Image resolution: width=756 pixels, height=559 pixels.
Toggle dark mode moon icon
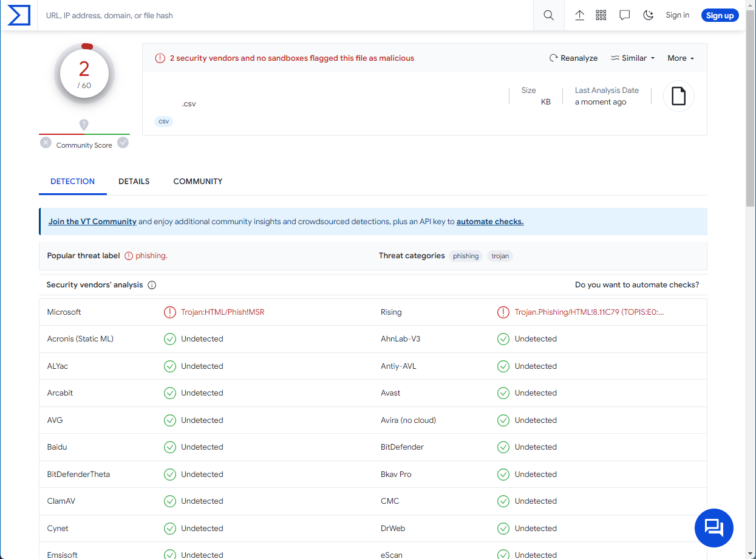pos(649,15)
